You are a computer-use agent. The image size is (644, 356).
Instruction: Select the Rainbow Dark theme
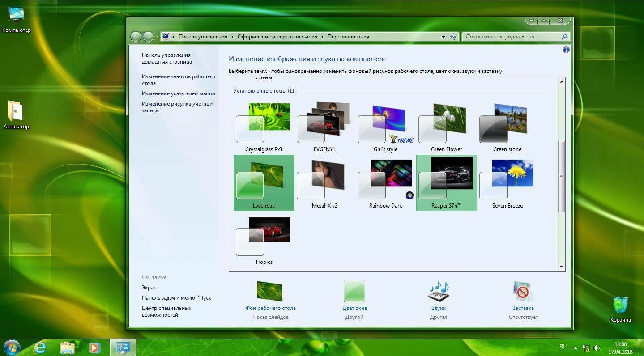pyautogui.click(x=385, y=183)
